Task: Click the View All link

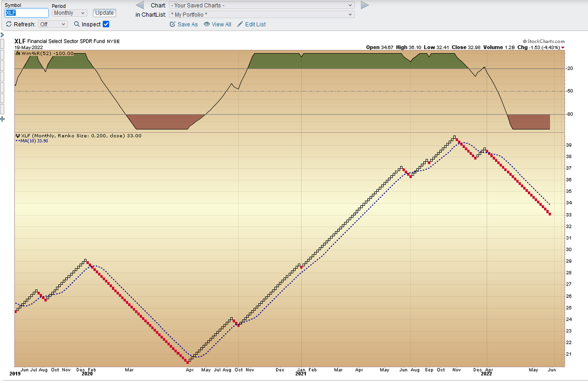Action: [x=222, y=24]
